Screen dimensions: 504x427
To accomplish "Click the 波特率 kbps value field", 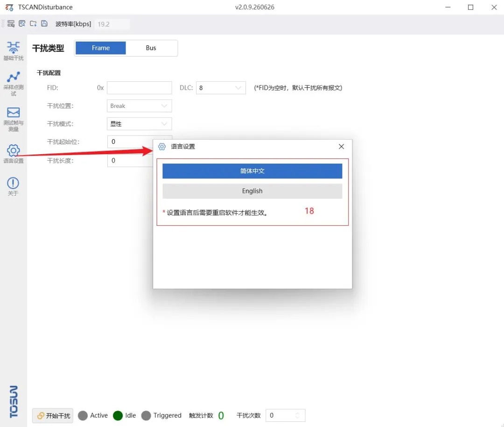I will [112, 24].
